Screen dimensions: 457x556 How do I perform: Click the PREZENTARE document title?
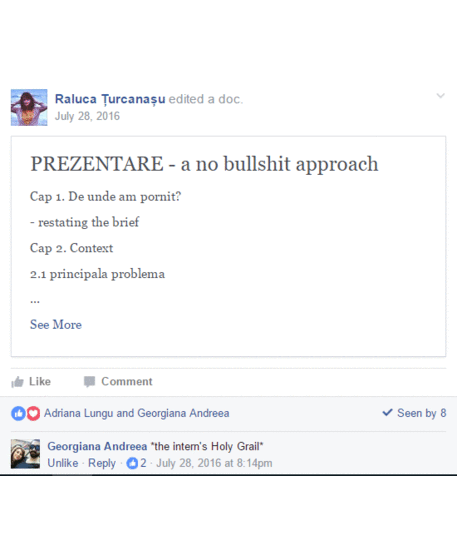[x=204, y=164]
